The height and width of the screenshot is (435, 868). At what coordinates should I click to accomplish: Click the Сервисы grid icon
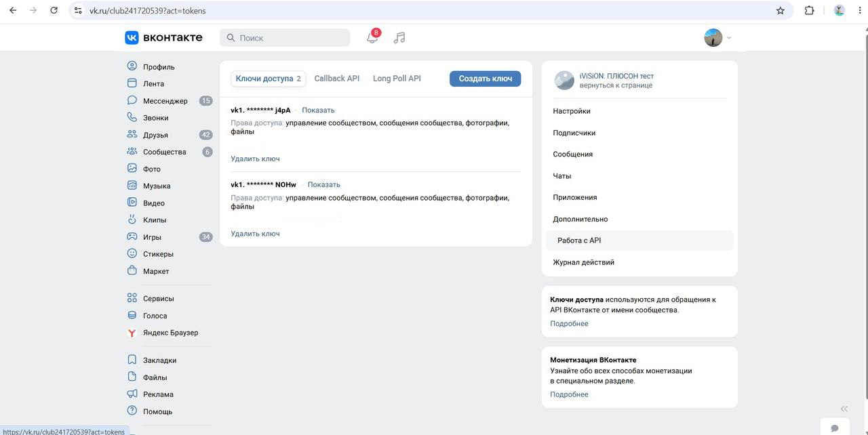(x=132, y=298)
